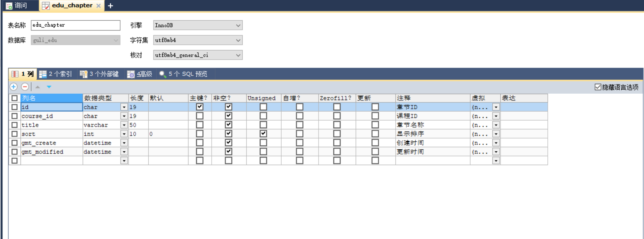Toggle Unsigned checkbox for sort row
This screenshot has width=644, height=239.
[x=263, y=133]
